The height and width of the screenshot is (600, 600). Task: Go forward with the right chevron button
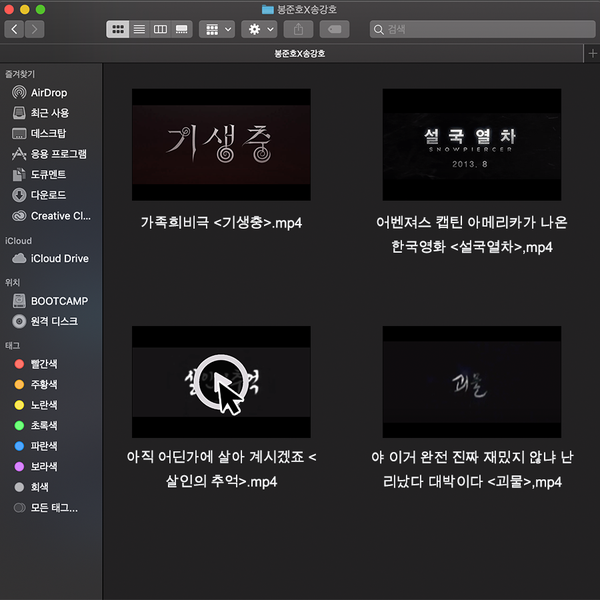pyautogui.click(x=34, y=29)
